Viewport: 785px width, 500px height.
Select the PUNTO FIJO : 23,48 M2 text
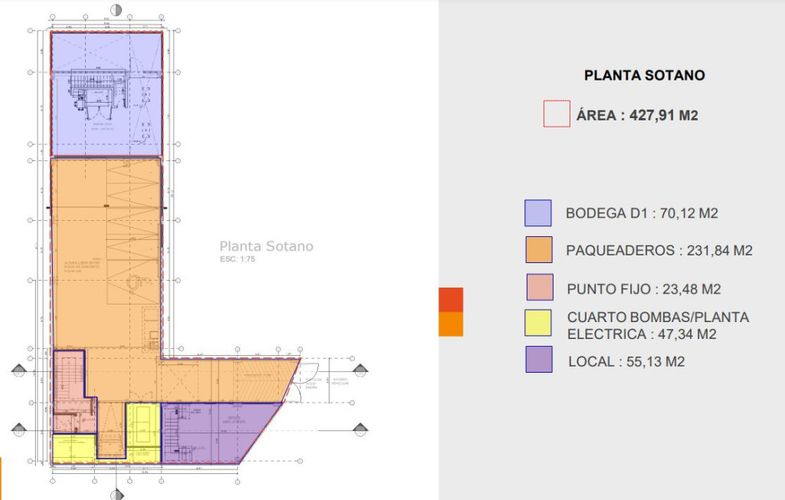(x=644, y=289)
